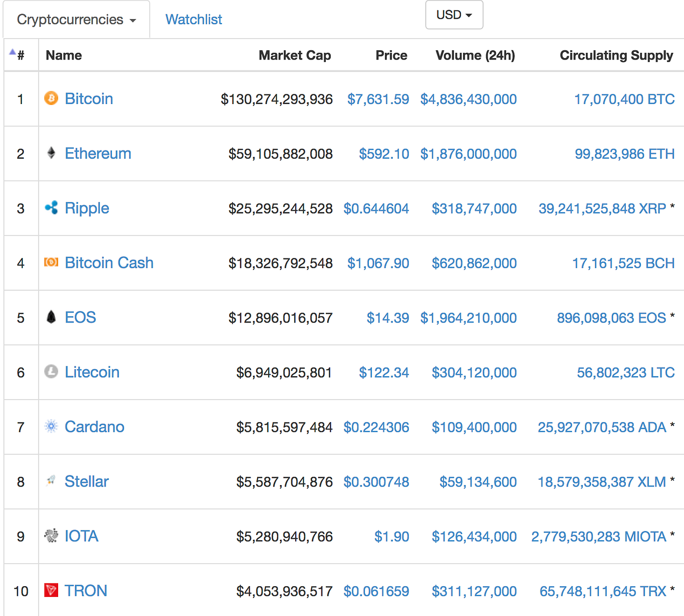684x616 pixels.
Task: Open the Ripple name link
Action: point(87,209)
